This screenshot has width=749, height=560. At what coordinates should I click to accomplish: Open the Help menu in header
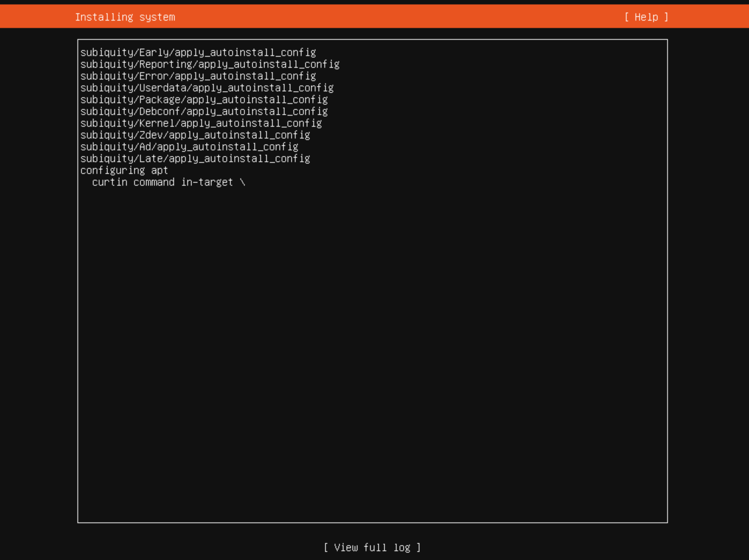tap(646, 17)
